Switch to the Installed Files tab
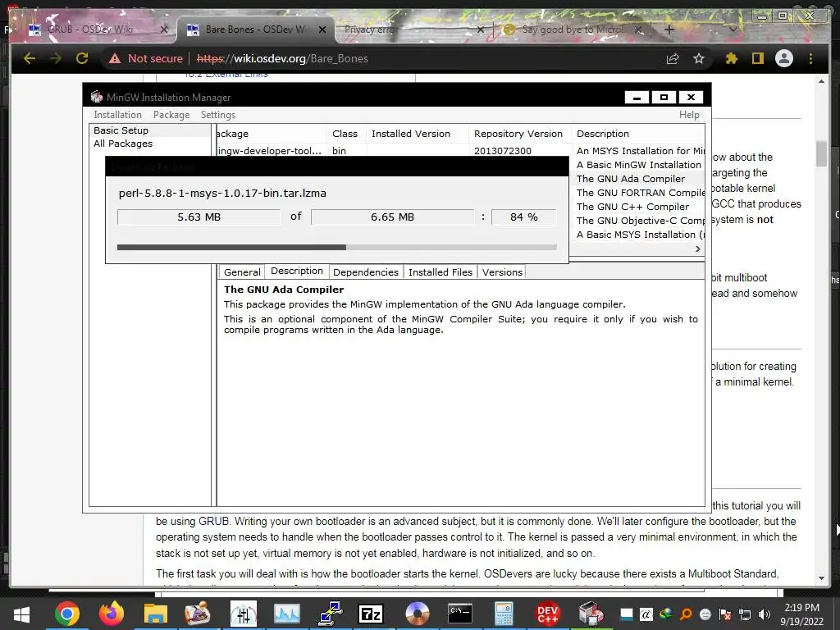This screenshot has height=630, width=840. 441,272
